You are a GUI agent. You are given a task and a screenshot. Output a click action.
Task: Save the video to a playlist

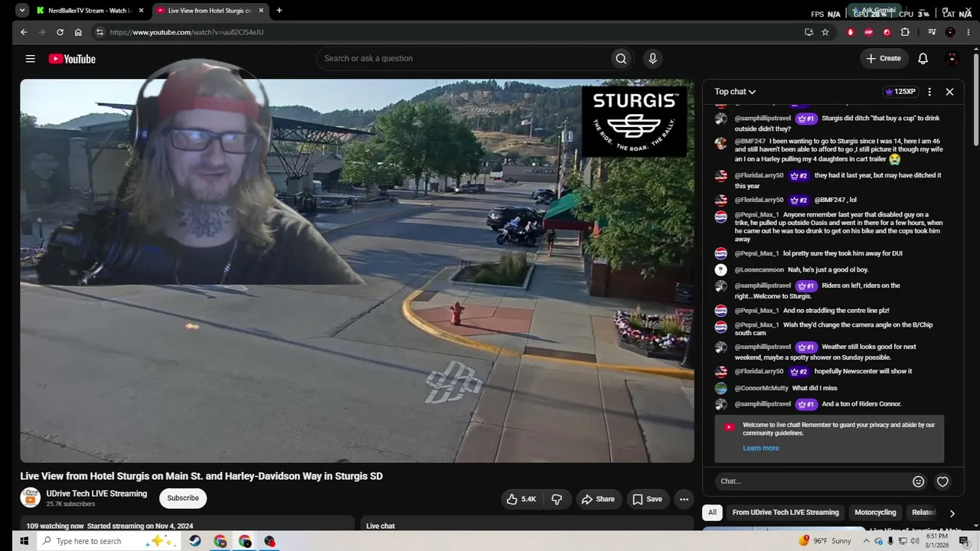tap(648, 499)
